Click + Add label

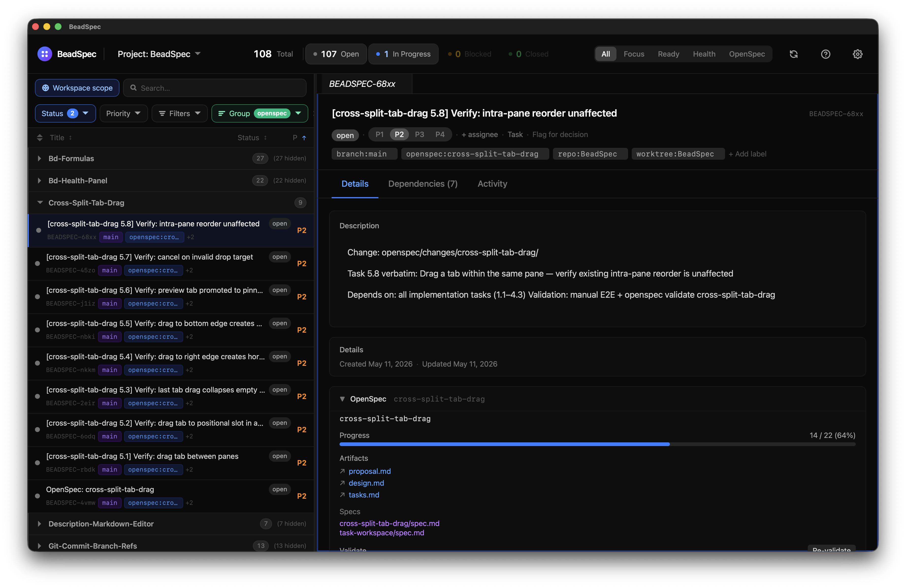tap(748, 154)
